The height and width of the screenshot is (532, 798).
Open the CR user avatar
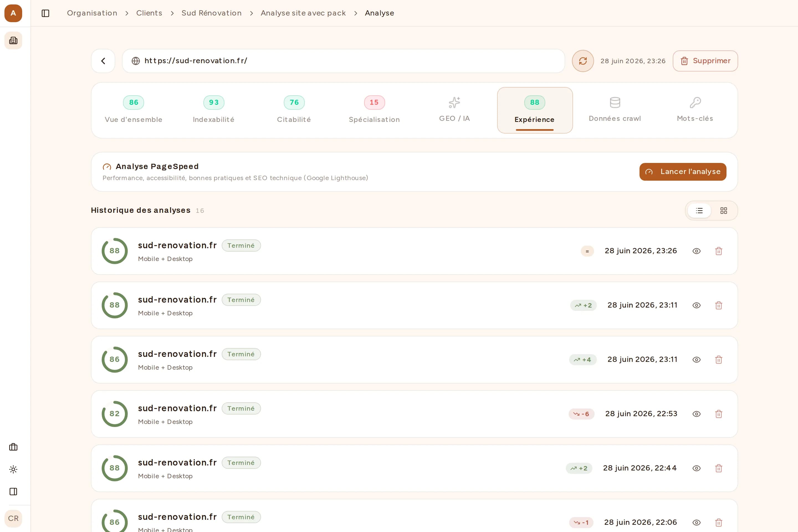13,518
